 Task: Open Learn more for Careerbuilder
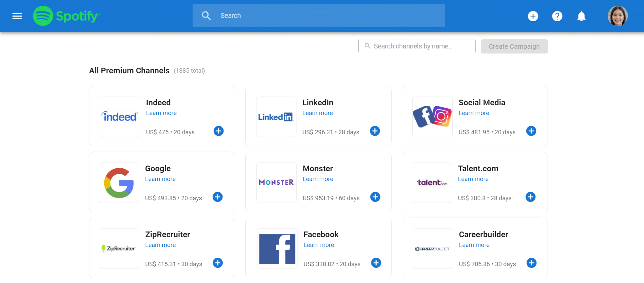click(x=474, y=245)
